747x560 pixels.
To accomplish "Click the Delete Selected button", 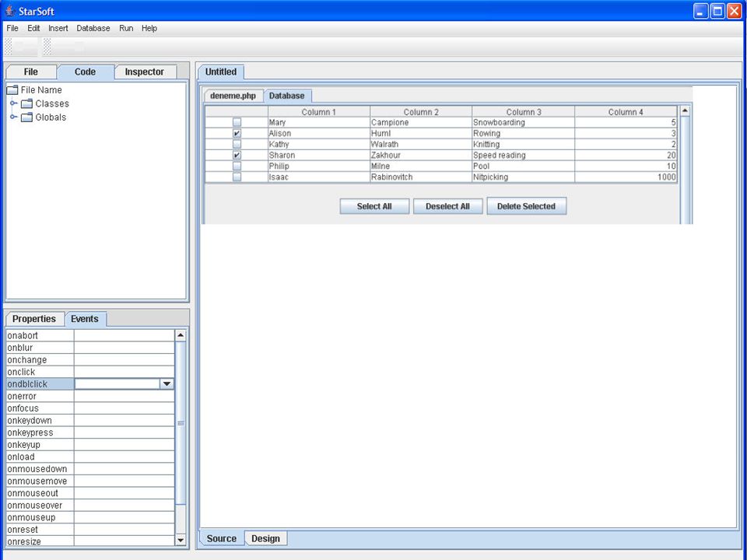I will pos(527,206).
